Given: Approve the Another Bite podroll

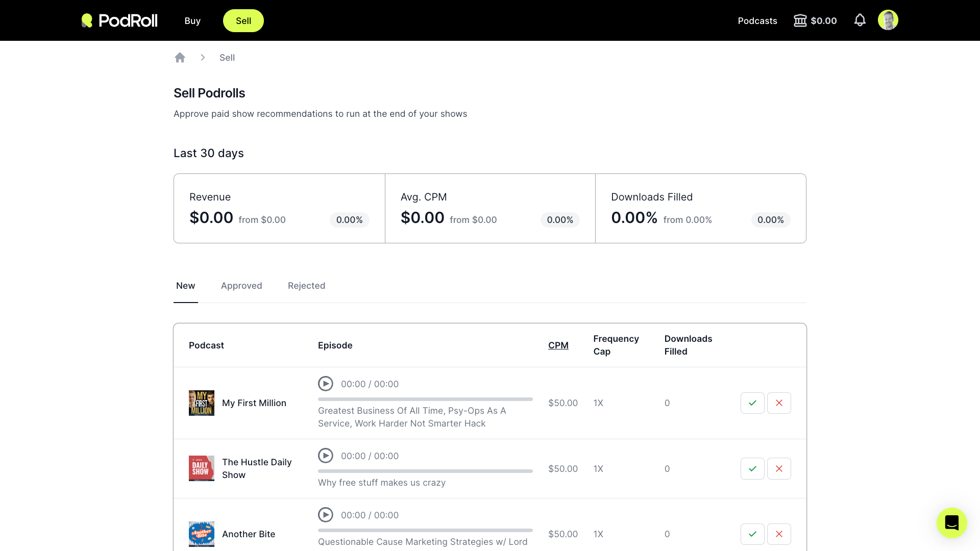Looking at the screenshot, I should tap(752, 534).
